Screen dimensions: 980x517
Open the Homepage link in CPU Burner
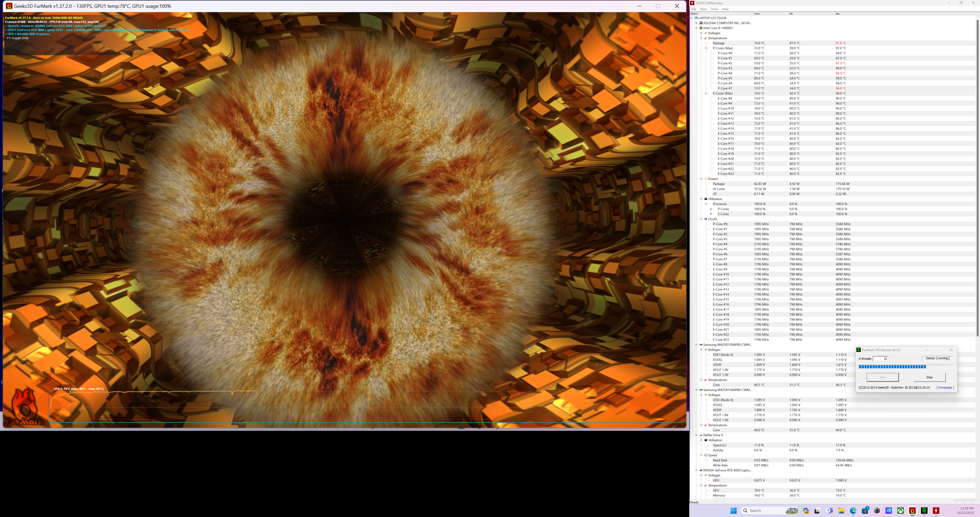[x=945, y=388]
